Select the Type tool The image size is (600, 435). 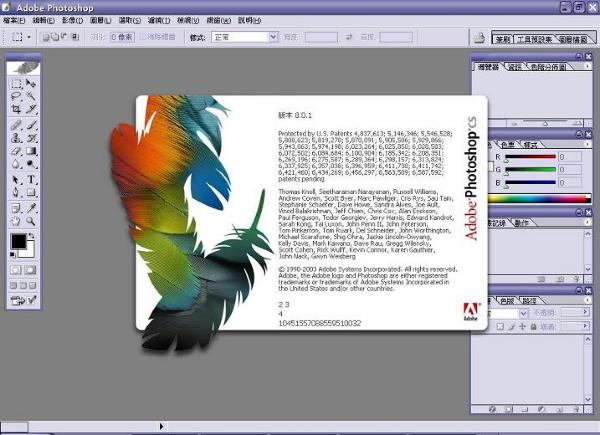(x=31, y=179)
